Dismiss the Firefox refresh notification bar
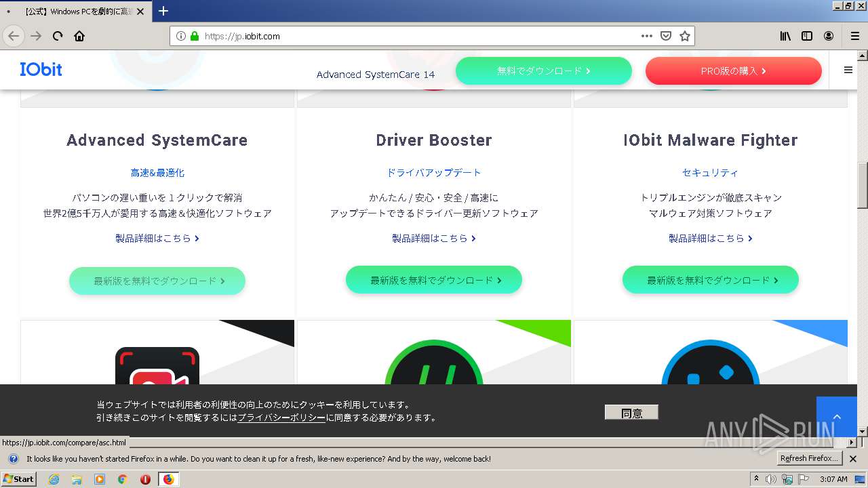 point(854,459)
